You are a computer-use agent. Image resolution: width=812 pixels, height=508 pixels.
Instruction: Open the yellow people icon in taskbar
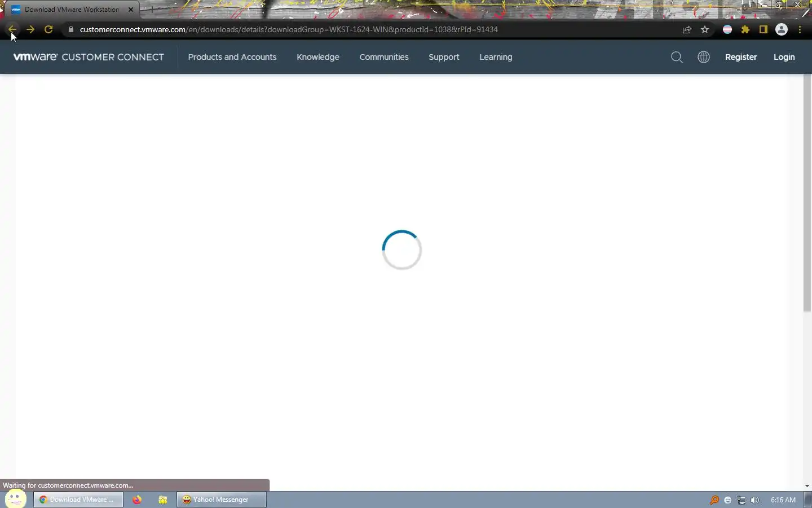(162, 500)
